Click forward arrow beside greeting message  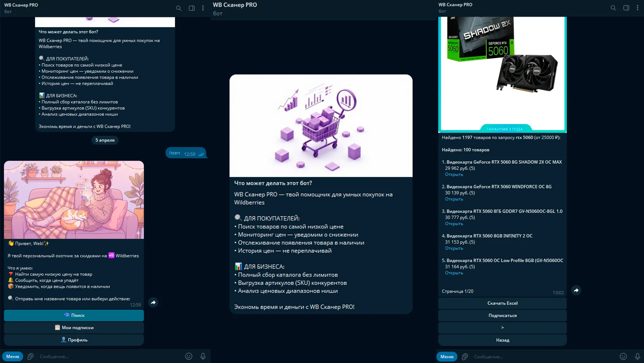[153, 302]
